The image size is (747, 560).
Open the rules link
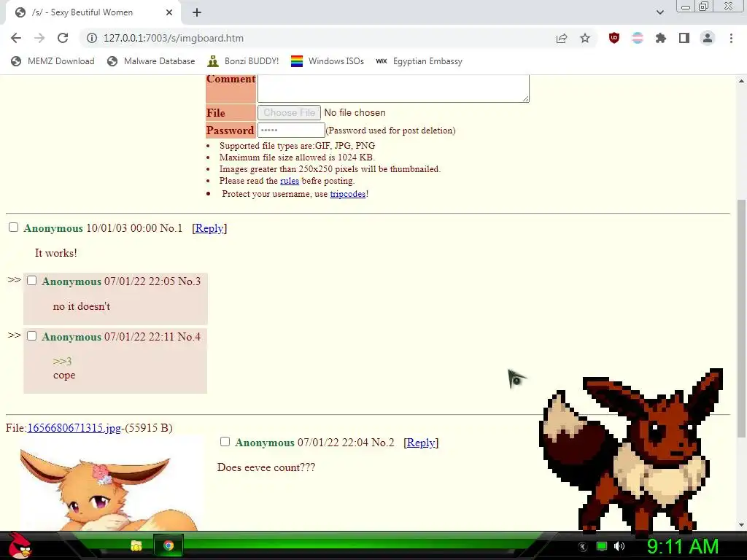pos(290,181)
